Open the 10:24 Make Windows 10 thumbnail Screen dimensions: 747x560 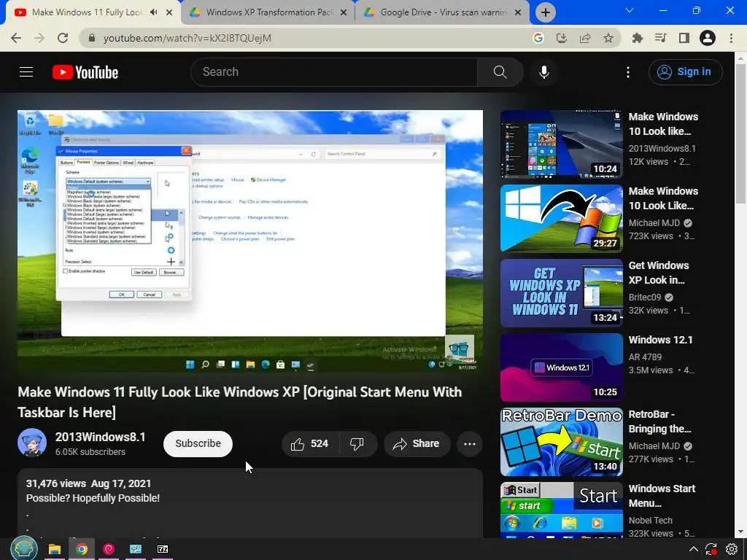561,144
